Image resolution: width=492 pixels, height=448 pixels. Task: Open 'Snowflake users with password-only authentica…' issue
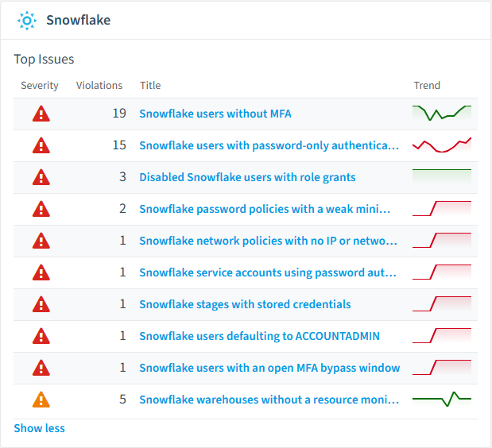[269, 145]
